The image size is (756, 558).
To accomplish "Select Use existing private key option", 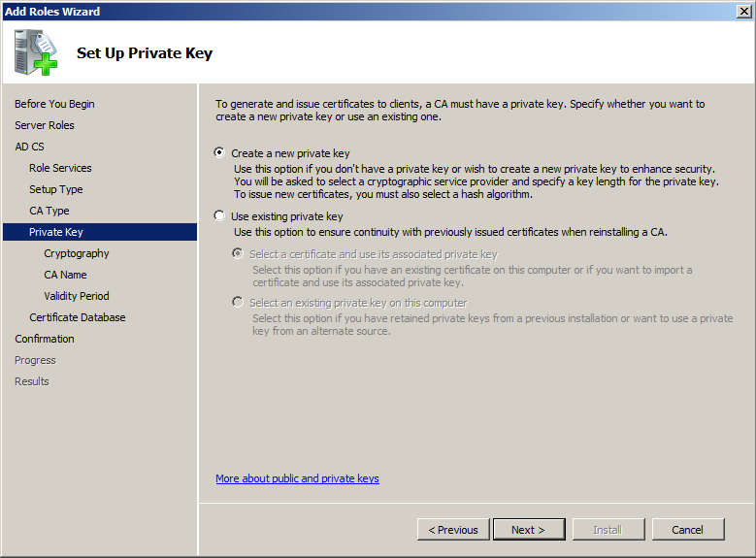I will click(220, 216).
